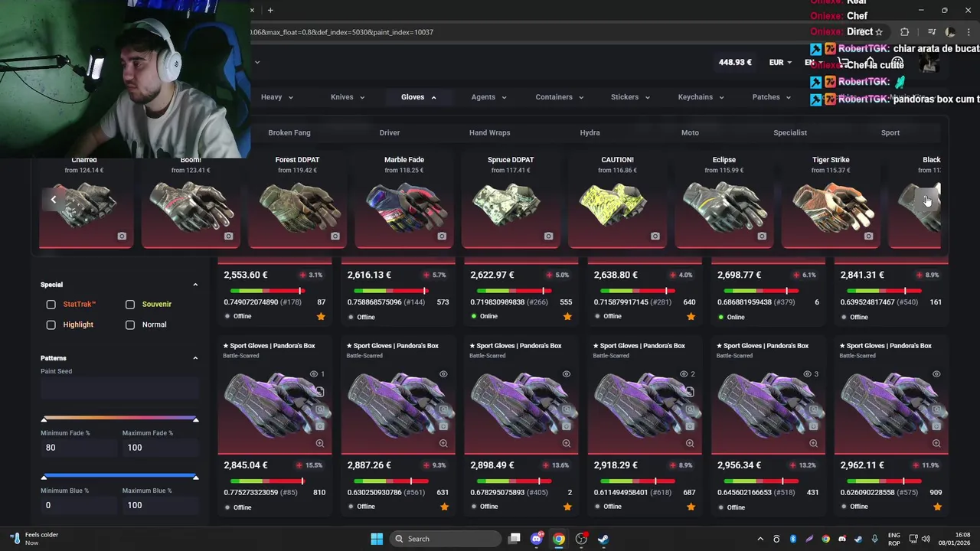Viewport: 980px width, 551px height.
Task: Focus the Minimum Blue % field showing 0
Action: click(79, 505)
